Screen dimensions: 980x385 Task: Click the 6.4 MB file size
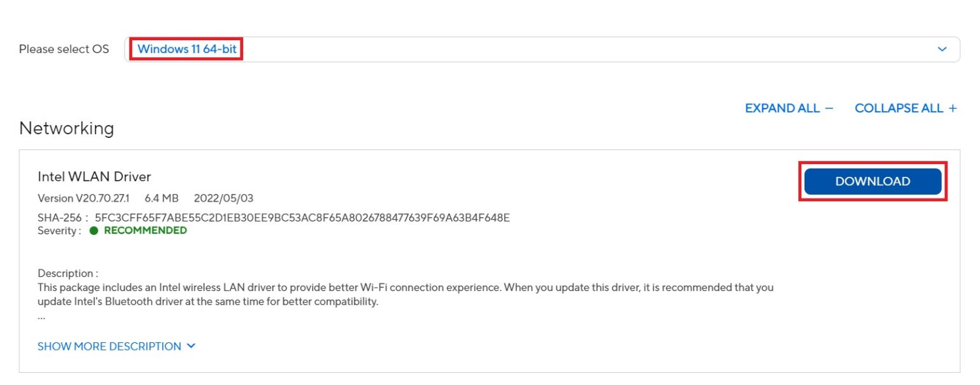(x=161, y=198)
